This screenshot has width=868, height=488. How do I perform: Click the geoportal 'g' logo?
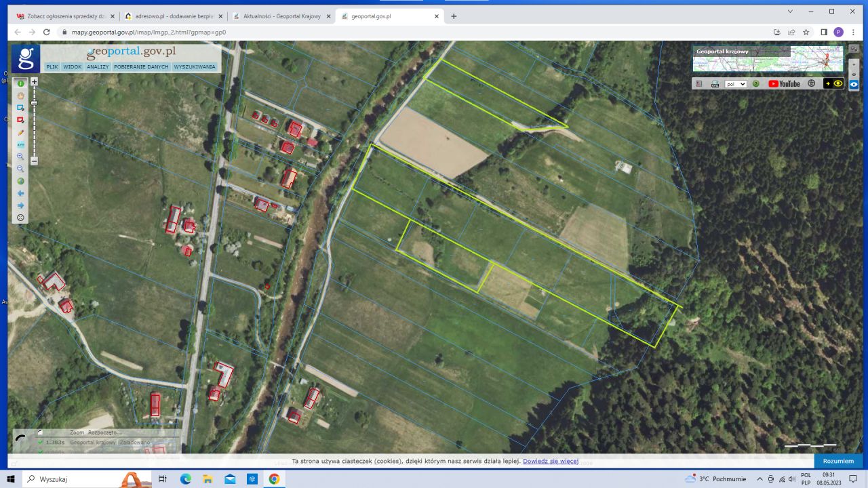pos(26,58)
